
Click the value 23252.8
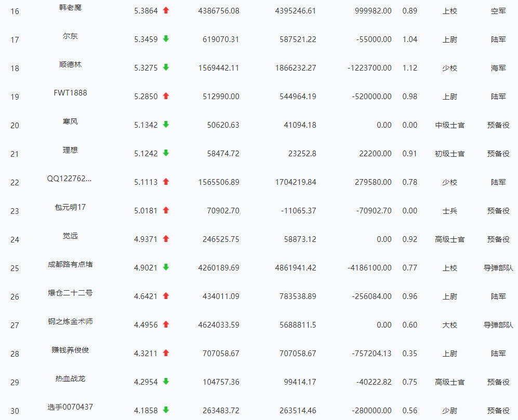[302, 154]
